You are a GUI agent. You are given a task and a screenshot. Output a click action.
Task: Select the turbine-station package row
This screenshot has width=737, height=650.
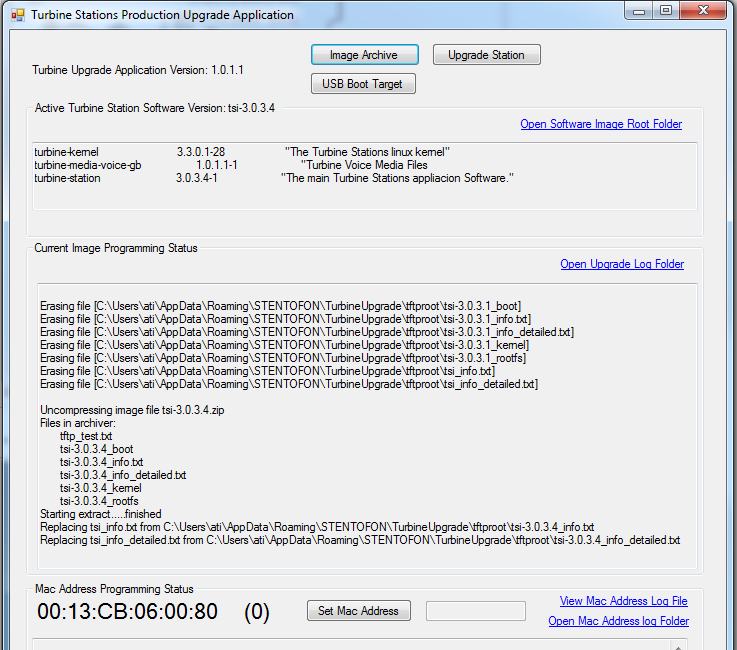pos(274,179)
